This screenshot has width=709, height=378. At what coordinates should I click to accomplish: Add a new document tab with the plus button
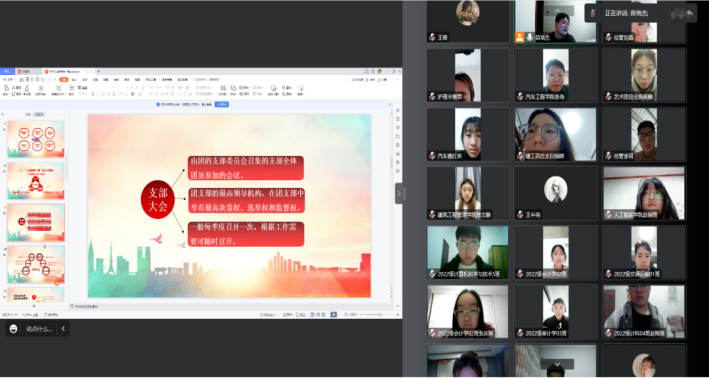(99, 71)
